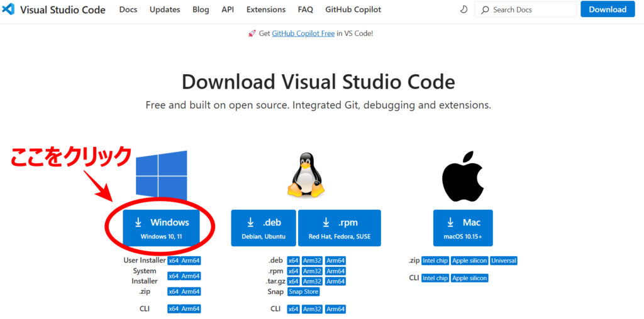Select Arm64 for Linux .rpm
The width and height of the screenshot is (644, 319).
pos(336,271)
